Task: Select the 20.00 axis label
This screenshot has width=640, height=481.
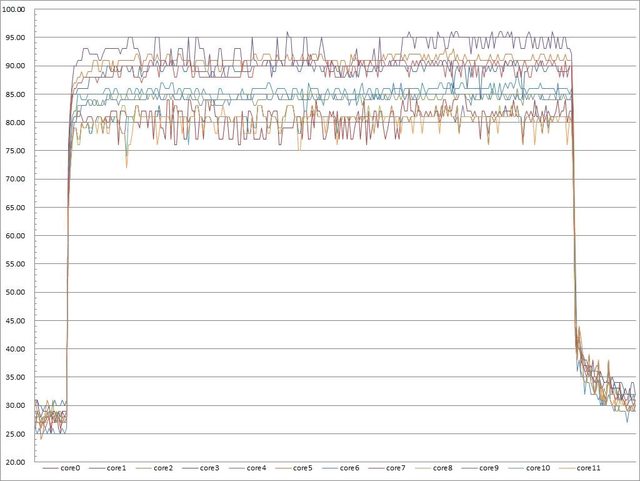Action: [18, 462]
